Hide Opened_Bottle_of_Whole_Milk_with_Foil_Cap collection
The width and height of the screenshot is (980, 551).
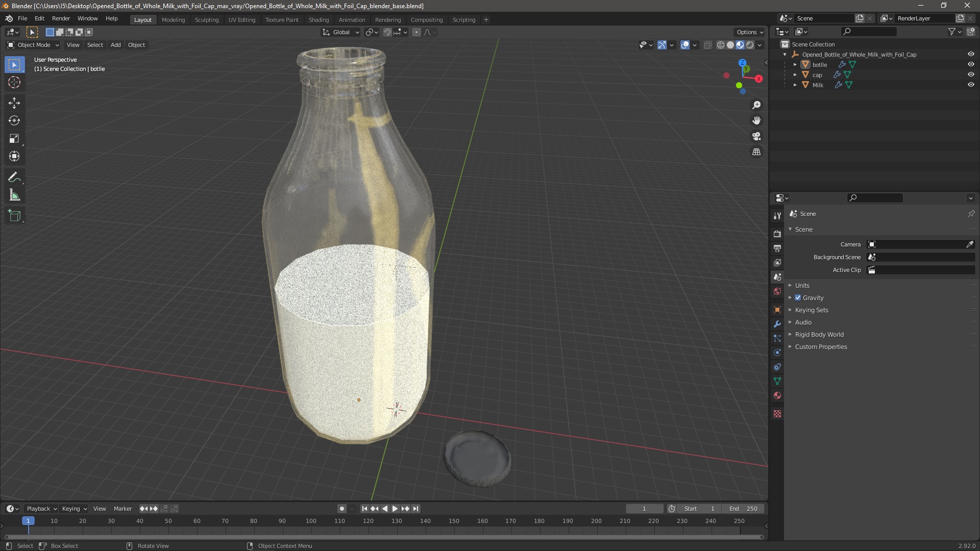[971, 54]
